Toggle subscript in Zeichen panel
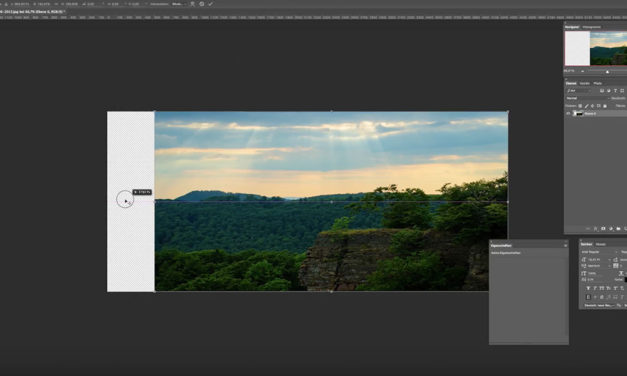The width and height of the screenshot is (627, 376). tap(622, 288)
